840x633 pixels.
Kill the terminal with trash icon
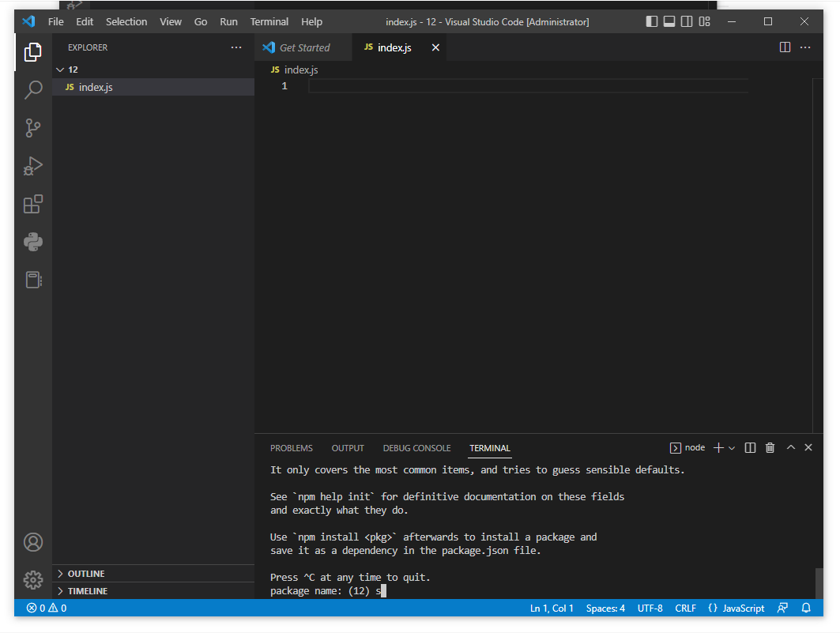point(770,448)
